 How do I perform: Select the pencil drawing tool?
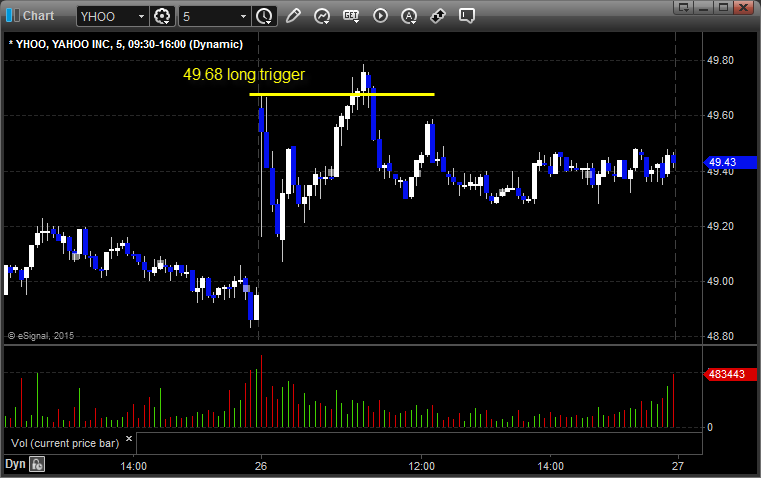(293, 16)
